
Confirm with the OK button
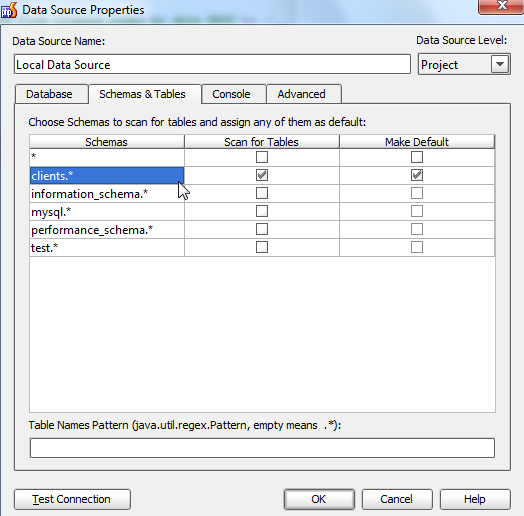click(319, 499)
